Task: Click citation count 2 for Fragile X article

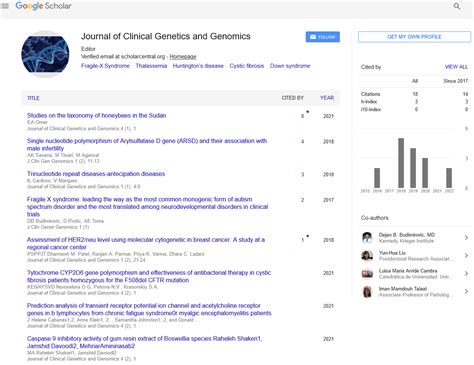Action: [x=302, y=200]
